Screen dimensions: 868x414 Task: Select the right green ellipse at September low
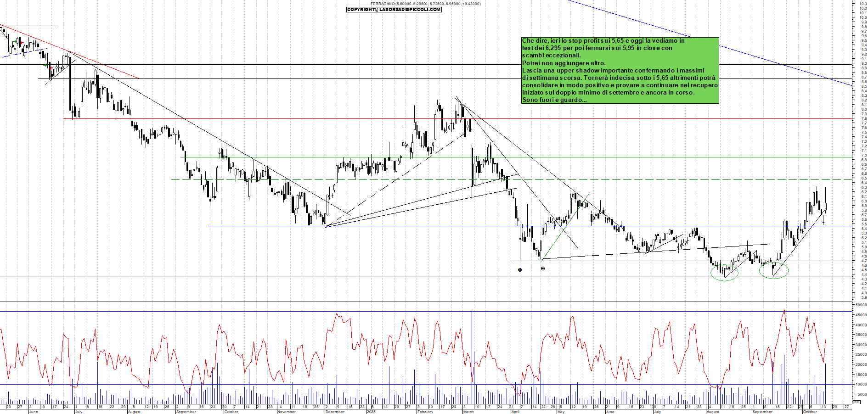774,270
